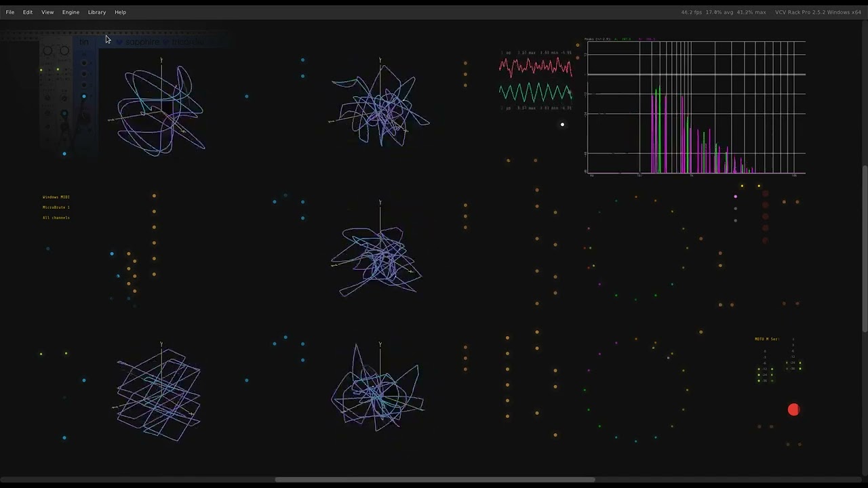Toggle the large red record button
Viewport: 868px width, 488px height.
793,409
